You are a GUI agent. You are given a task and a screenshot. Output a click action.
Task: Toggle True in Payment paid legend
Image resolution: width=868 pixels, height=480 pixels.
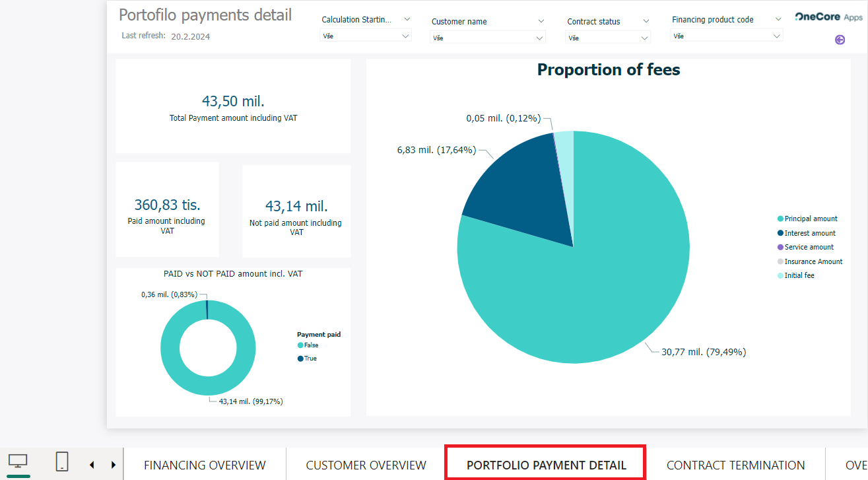click(x=310, y=359)
